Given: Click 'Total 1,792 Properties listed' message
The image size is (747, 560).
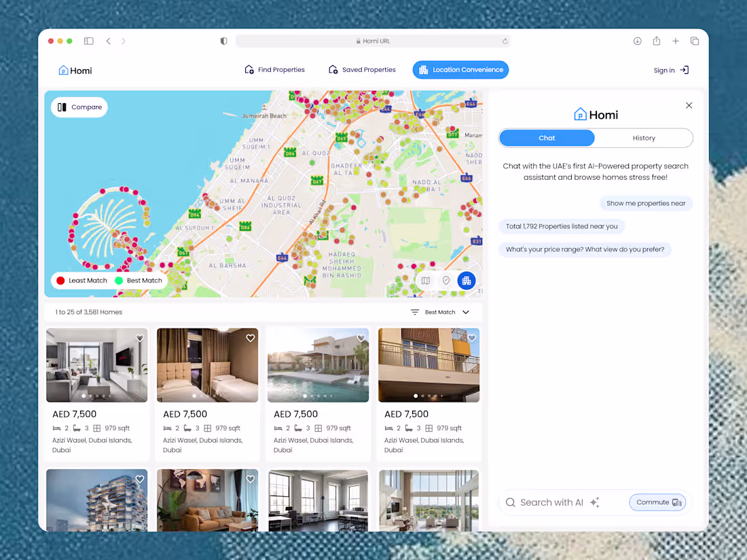Looking at the screenshot, I should pyautogui.click(x=562, y=226).
